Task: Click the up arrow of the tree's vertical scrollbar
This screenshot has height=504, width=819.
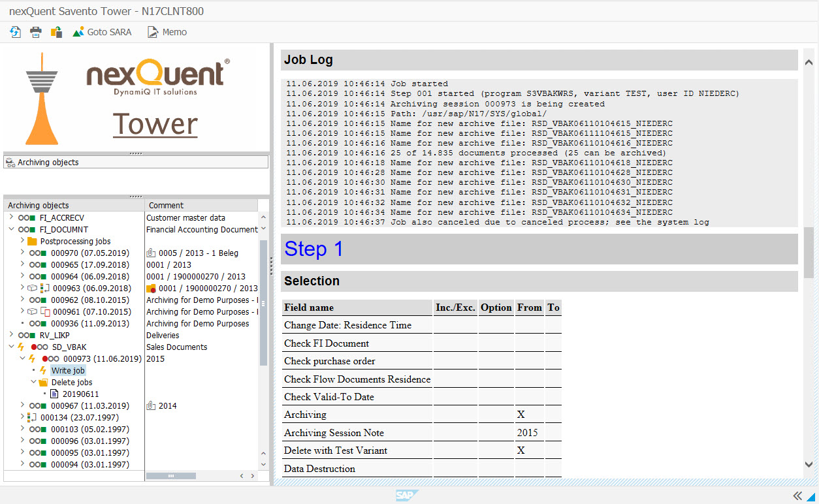Action: (x=263, y=217)
